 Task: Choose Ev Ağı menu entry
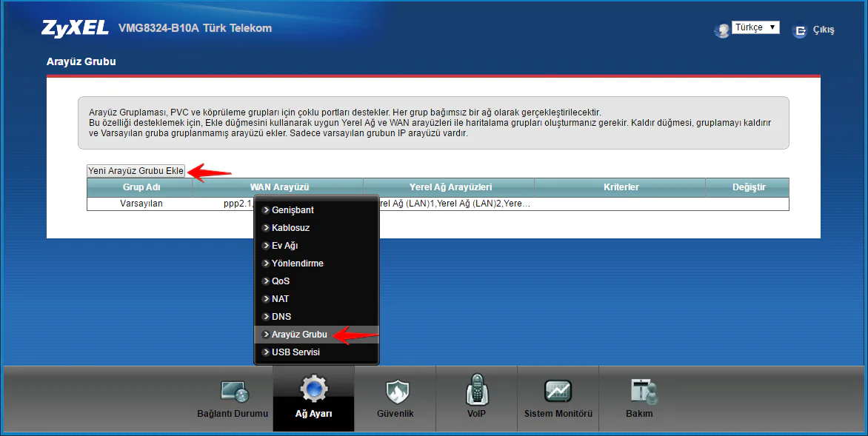point(284,246)
